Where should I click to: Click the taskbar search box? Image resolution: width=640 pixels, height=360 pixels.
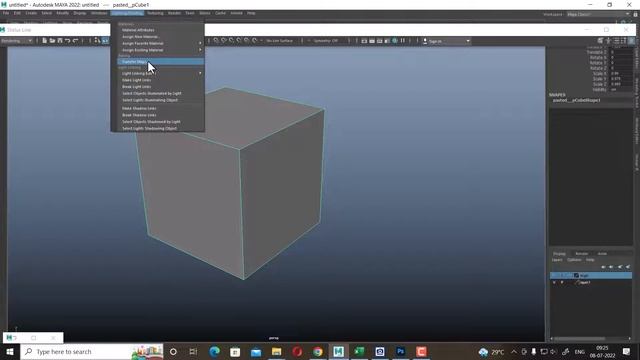(92, 351)
